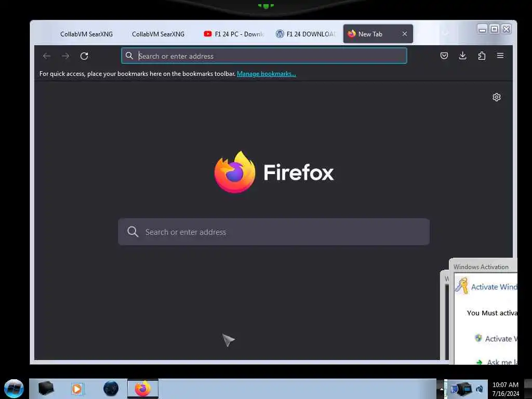Click the center Search or enter address box
The image size is (532, 399).
tap(274, 232)
